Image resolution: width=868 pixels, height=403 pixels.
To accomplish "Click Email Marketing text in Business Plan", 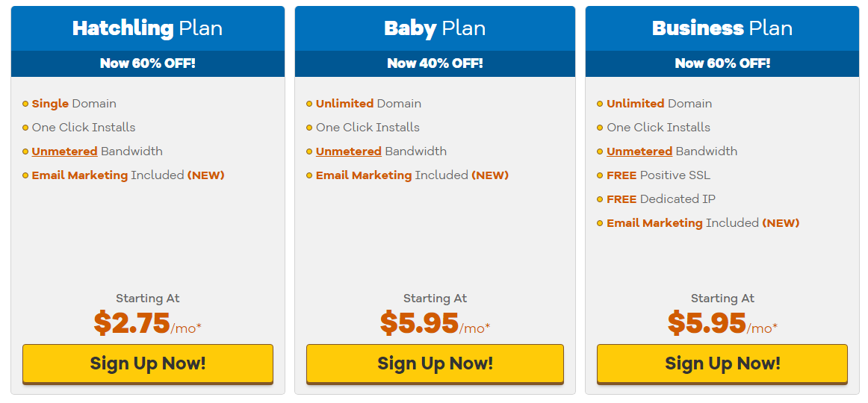I will (654, 223).
